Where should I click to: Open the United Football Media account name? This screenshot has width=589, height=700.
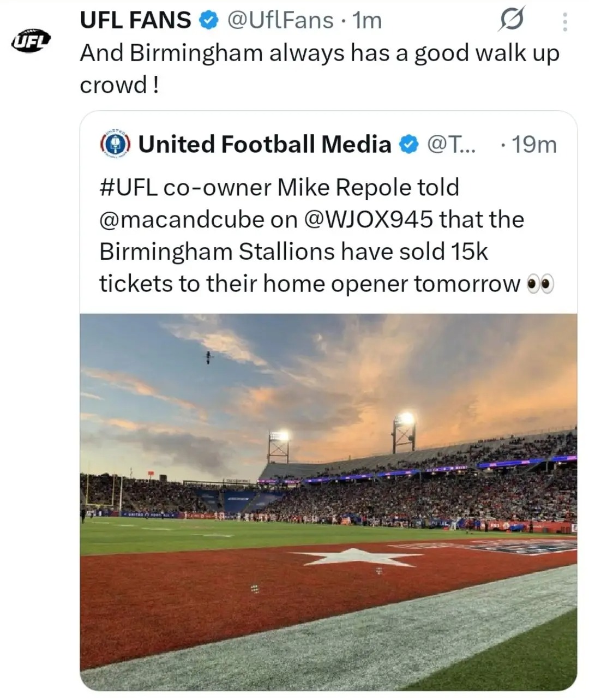pos(265,145)
